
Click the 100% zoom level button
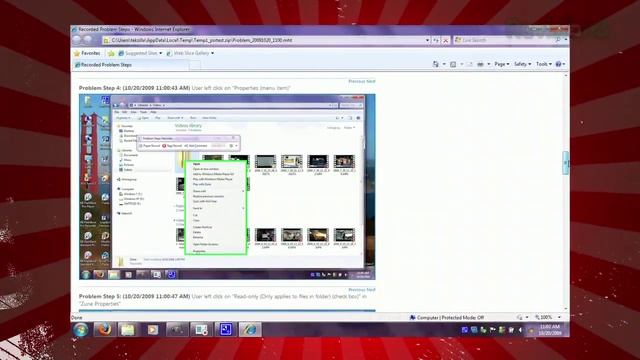pyautogui.click(x=544, y=317)
